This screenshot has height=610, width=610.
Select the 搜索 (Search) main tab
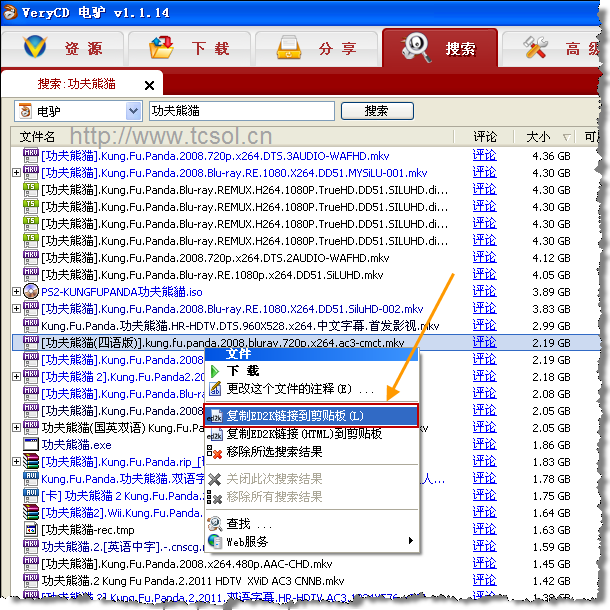coord(440,48)
